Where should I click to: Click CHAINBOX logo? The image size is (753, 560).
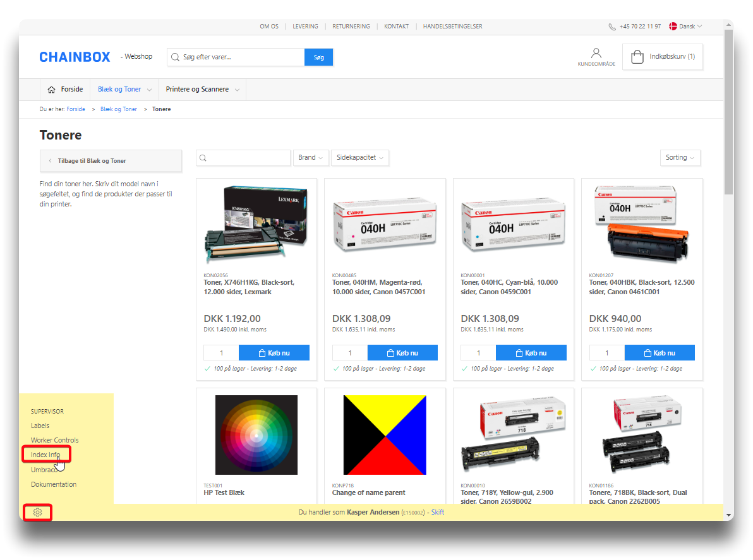pyautogui.click(x=75, y=57)
